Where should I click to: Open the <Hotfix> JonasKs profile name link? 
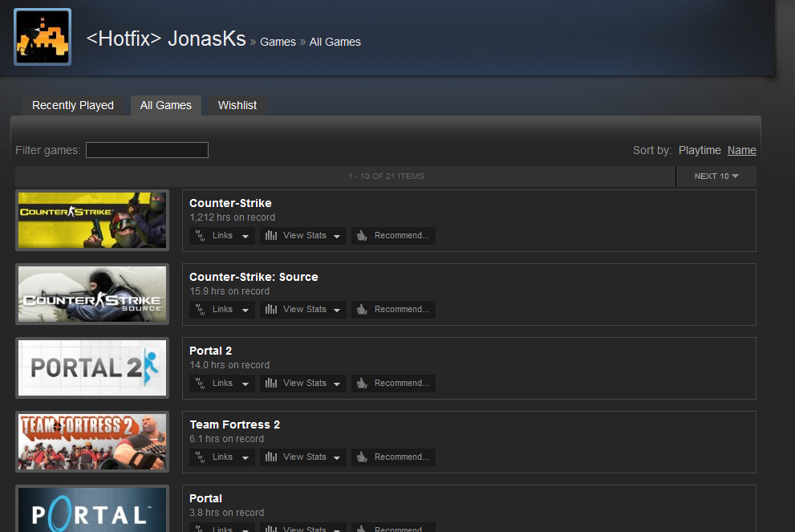point(166,39)
